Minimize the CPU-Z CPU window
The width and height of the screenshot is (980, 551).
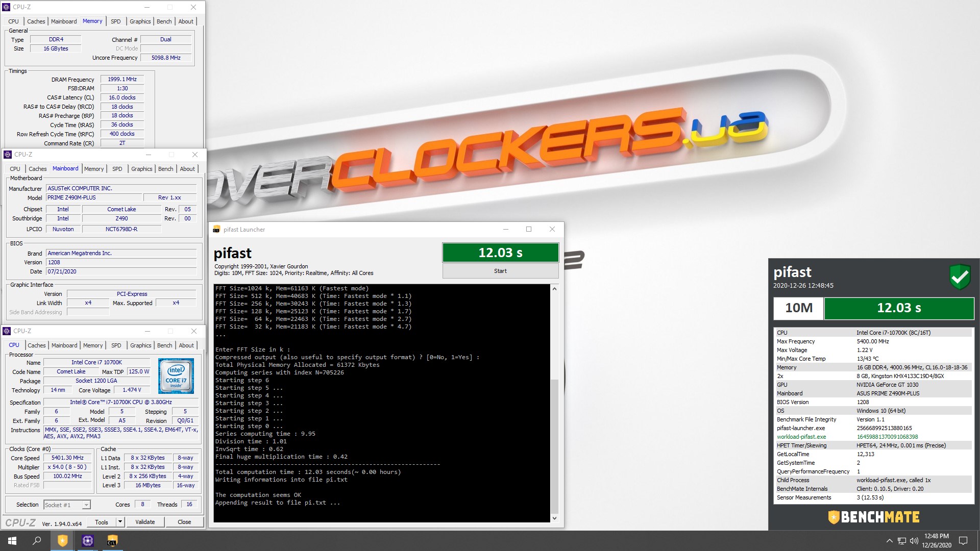[148, 331]
